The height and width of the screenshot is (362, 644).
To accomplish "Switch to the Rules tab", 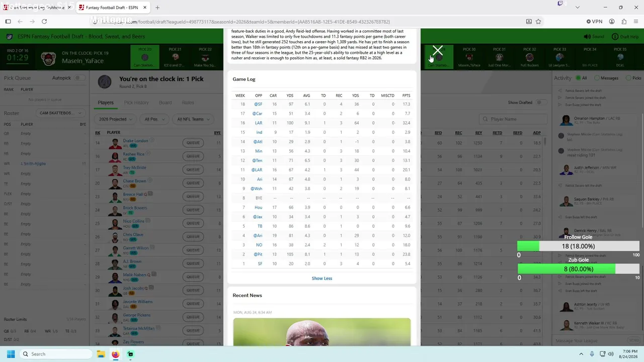I will point(188,103).
